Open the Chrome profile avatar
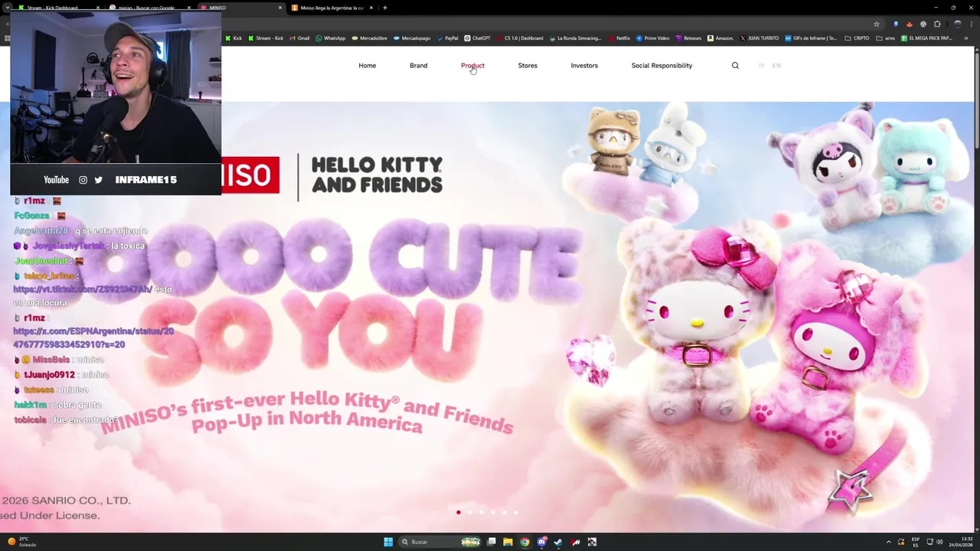The width and height of the screenshot is (980, 551). 957,24
